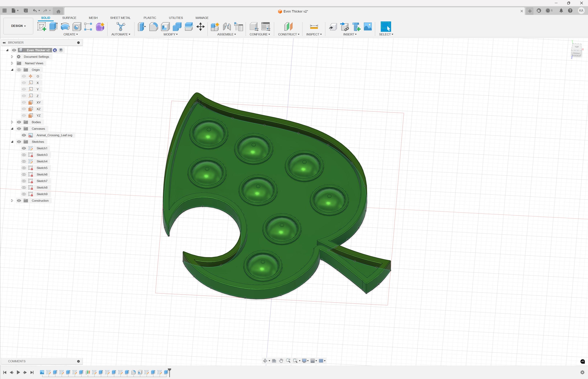
Task: Select the New Component icon
Action: (x=215, y=27)
